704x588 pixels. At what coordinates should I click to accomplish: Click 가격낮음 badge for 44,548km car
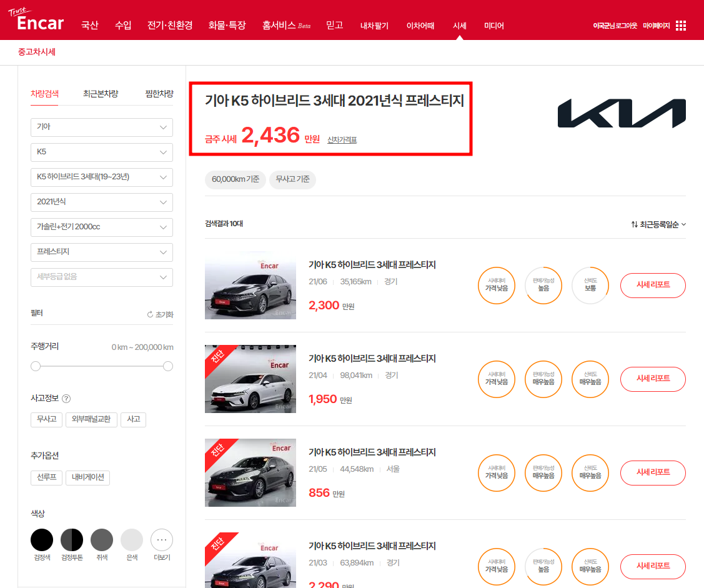coord(497,473)
